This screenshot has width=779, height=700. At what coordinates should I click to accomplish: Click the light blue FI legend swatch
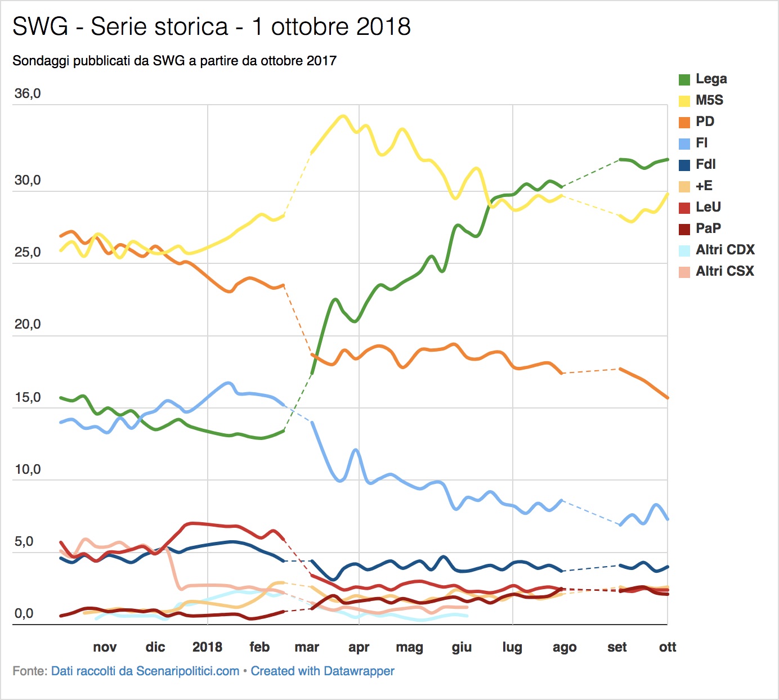(x=684, y=144)
